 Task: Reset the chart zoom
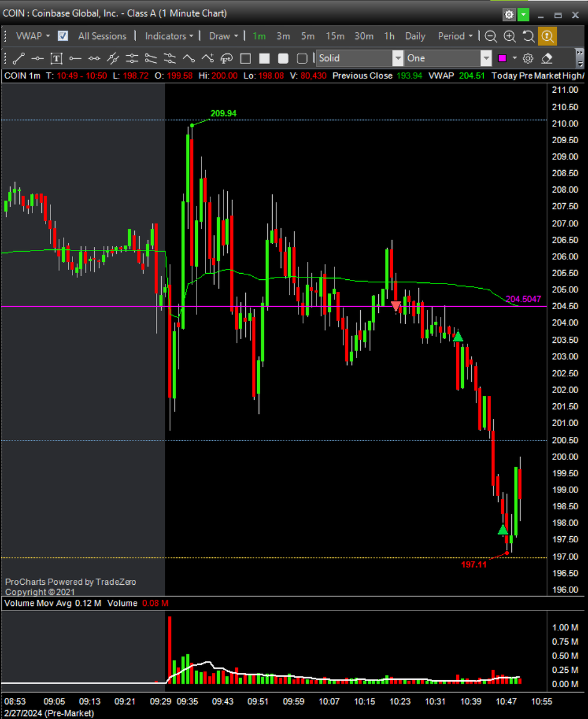pyautogui.click(x=529, y=36)
